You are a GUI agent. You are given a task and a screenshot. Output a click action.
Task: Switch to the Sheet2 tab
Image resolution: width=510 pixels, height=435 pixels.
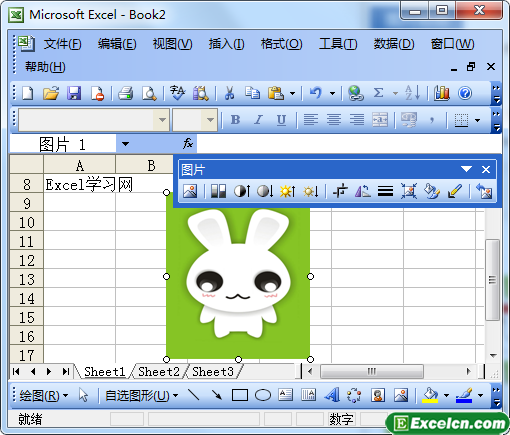[x=159, y=372]
